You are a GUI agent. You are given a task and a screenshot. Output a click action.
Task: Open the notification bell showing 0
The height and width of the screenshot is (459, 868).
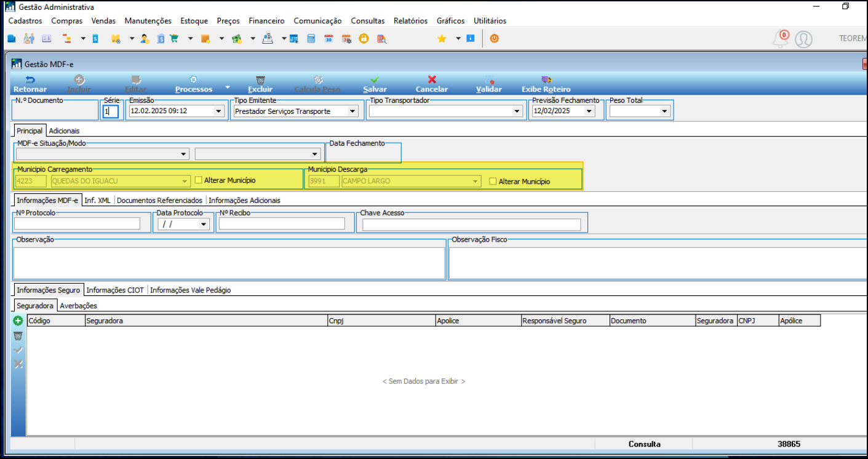point(781,39)
